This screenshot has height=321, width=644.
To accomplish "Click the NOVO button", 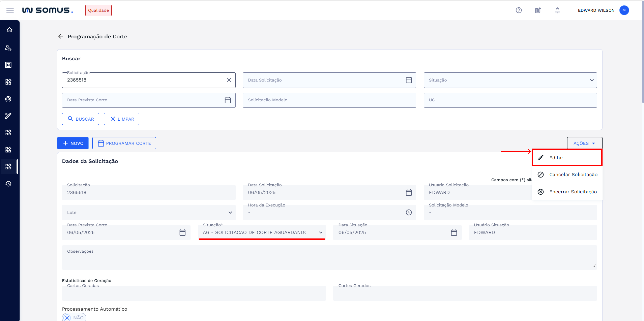I will 73,143.
